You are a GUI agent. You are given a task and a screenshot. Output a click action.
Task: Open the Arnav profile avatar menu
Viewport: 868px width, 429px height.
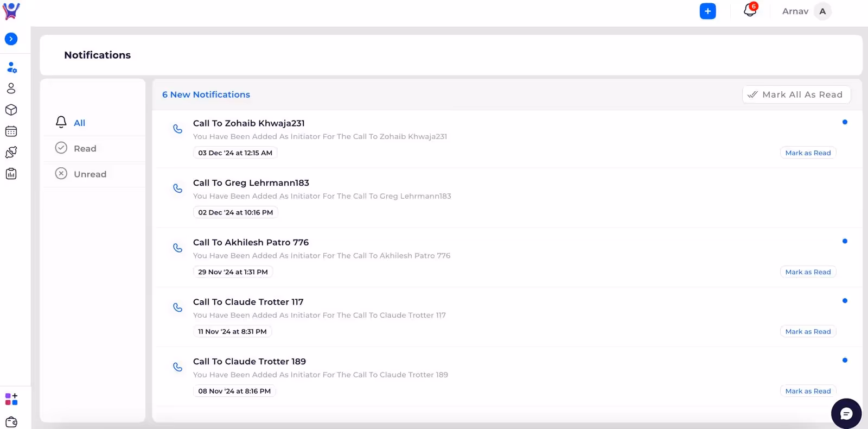point(822,11)
